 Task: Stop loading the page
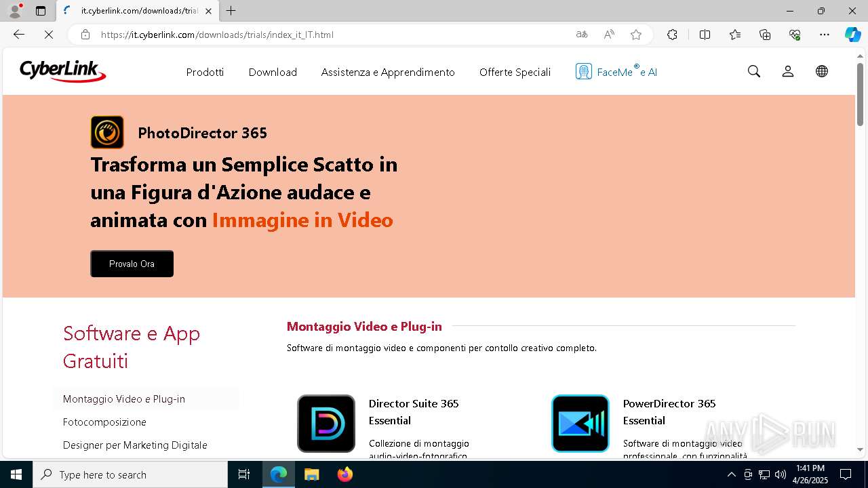(49, 35)
